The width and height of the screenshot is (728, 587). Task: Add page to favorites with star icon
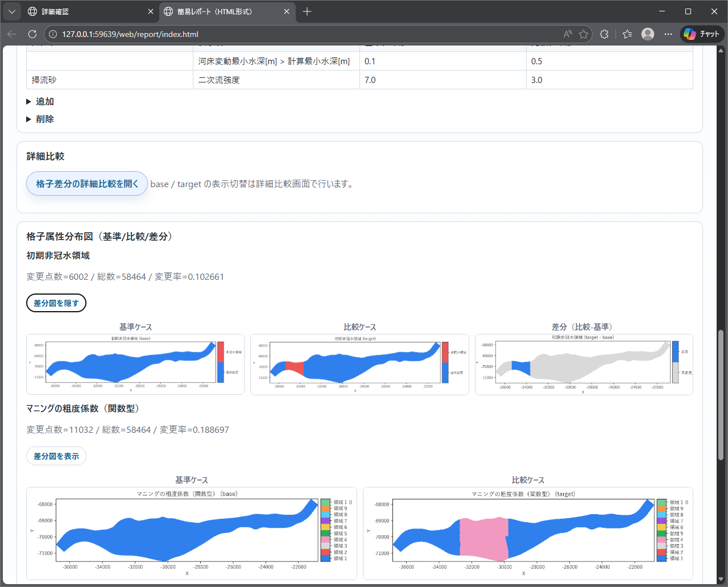(584, 34)
